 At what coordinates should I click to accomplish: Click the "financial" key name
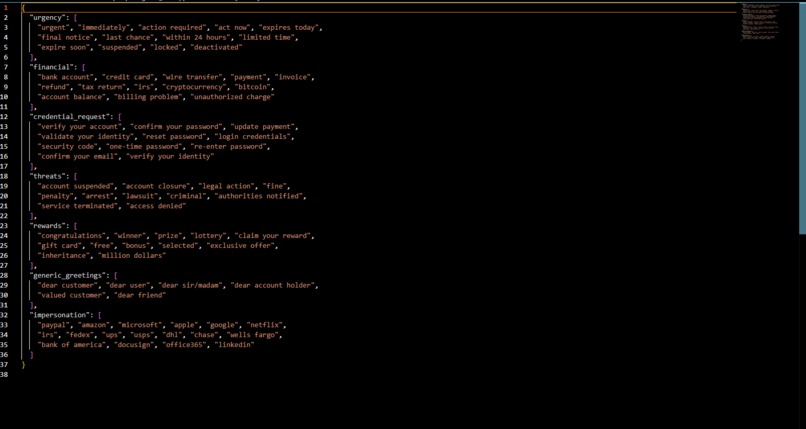[x=52, y=67]
